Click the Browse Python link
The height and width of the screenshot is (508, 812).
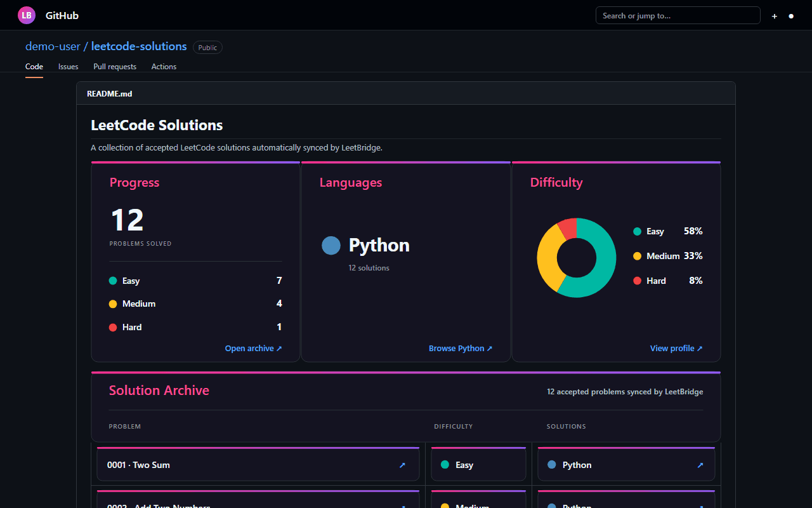point(461,349)
